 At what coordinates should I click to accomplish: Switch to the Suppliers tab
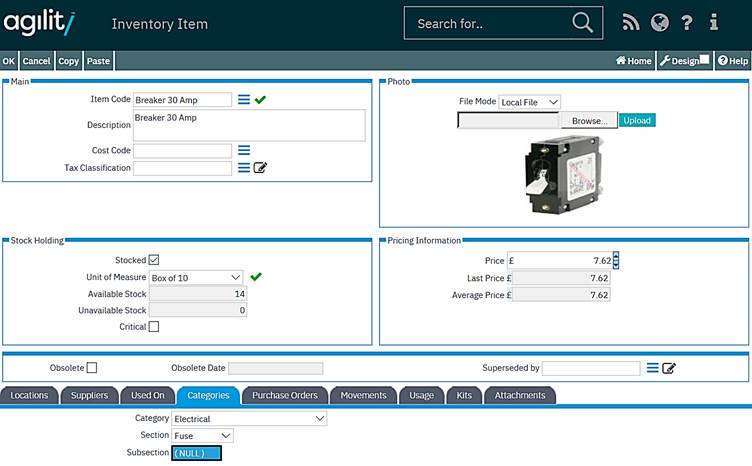click(x=89, y=395)
